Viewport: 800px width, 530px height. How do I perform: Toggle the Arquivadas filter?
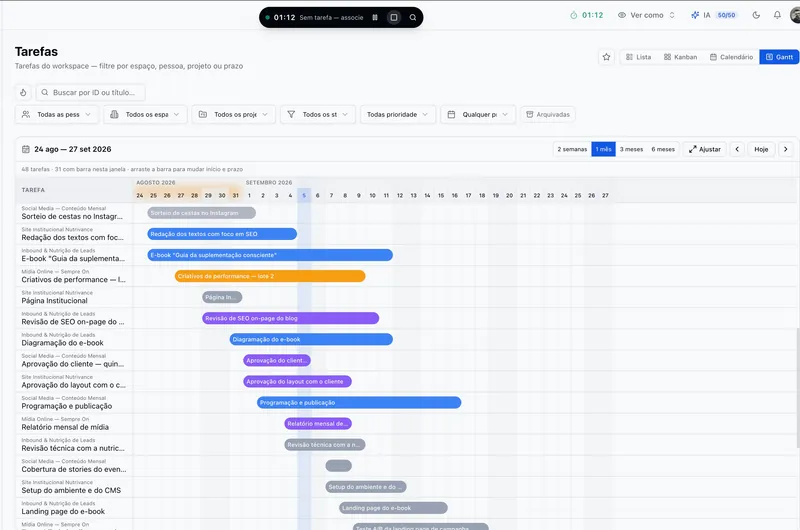[548, 114]
